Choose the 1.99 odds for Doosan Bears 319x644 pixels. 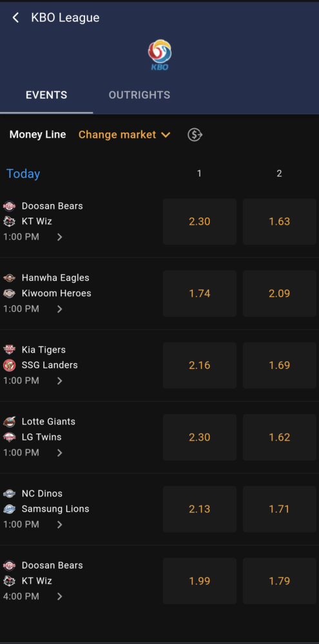click(199, 581)
